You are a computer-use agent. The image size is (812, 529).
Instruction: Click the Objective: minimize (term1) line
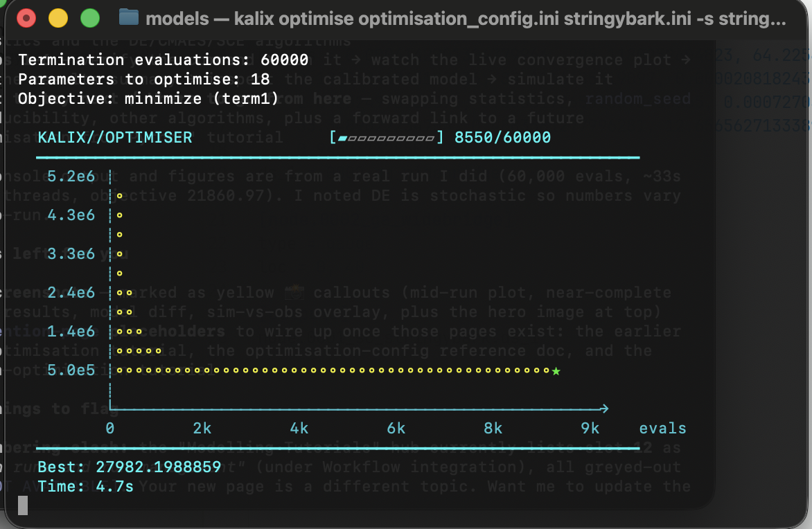pyautogui.click(x=149, y=98)
